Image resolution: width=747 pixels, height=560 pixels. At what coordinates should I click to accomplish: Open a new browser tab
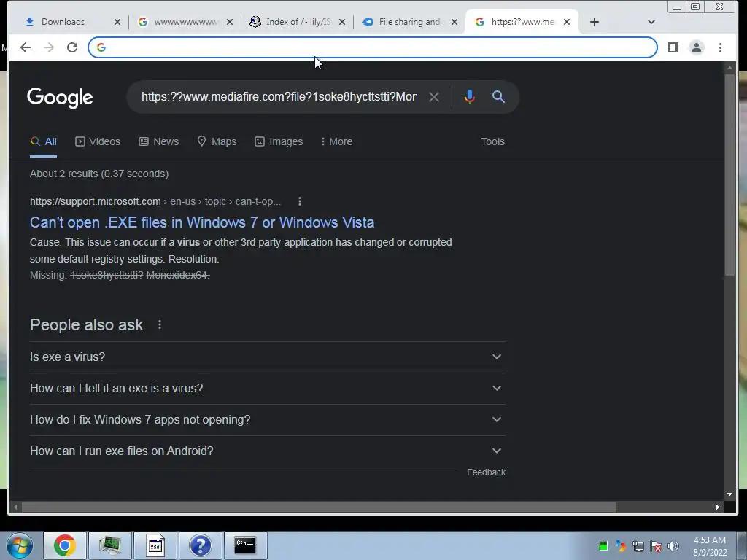(x=594, y=22)
